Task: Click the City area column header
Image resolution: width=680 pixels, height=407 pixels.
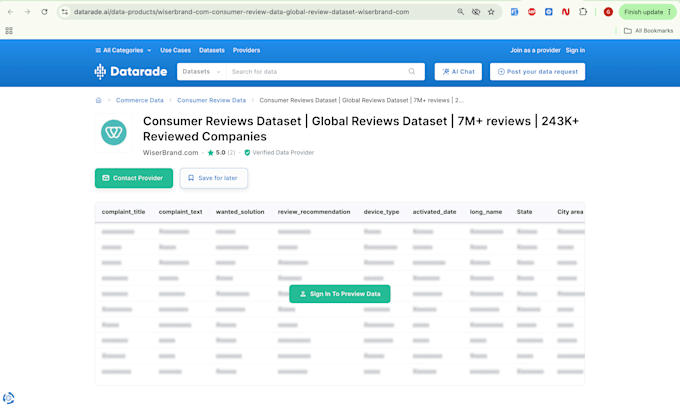Action: [570, 212]
